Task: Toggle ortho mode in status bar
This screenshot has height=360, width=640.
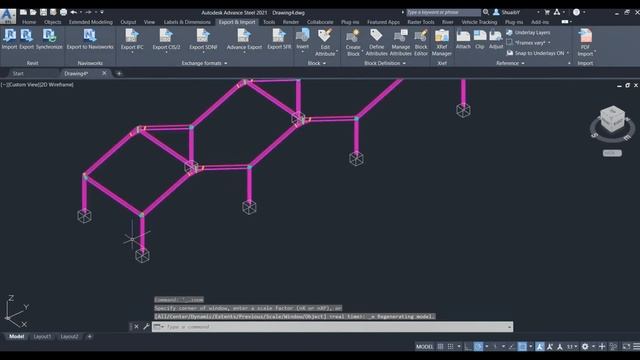Action: tap(468, 347)
